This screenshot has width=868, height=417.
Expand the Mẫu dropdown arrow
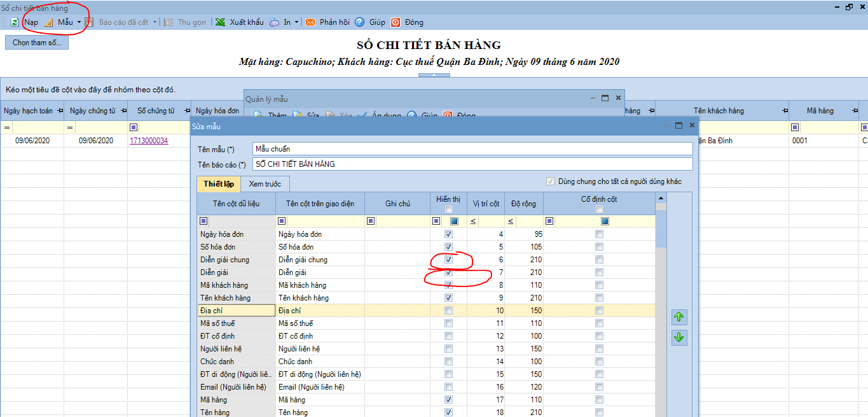click(79, 22)
